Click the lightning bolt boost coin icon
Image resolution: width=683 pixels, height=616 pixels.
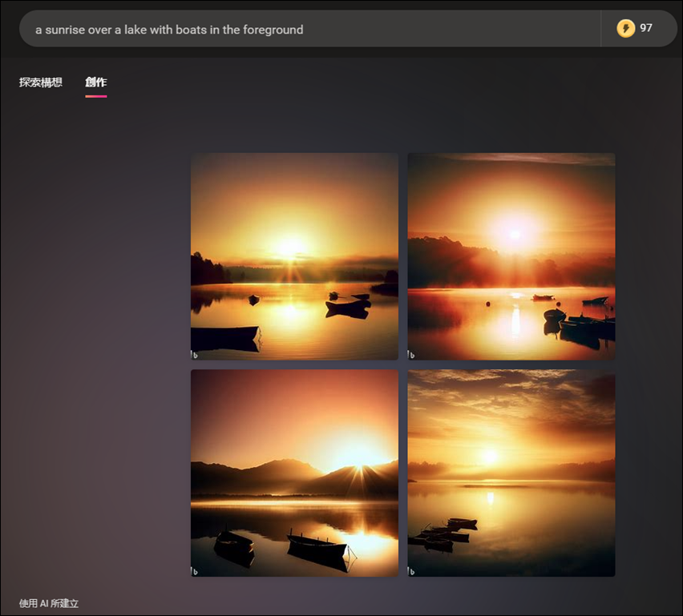(x=625, y=29)
